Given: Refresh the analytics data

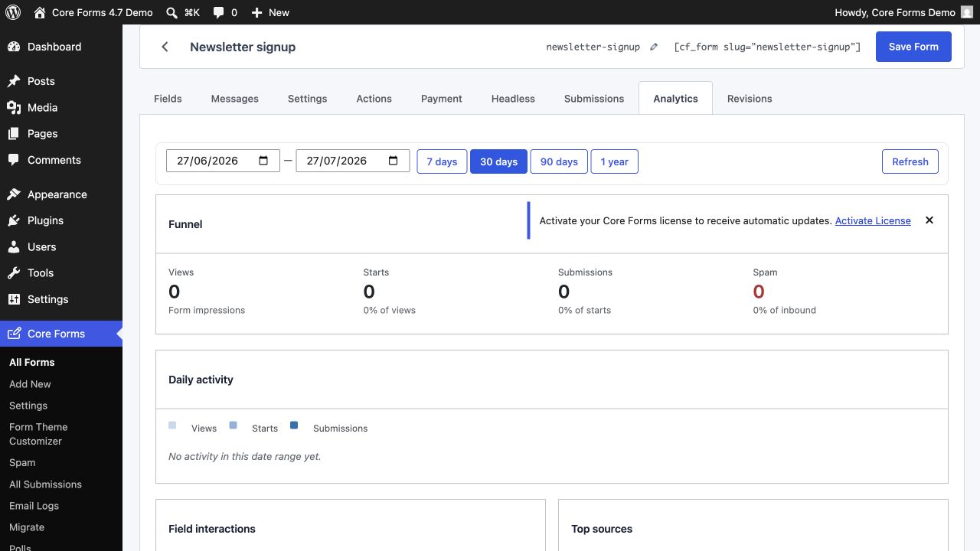Looking at the screenshot, I should (910, 161).
